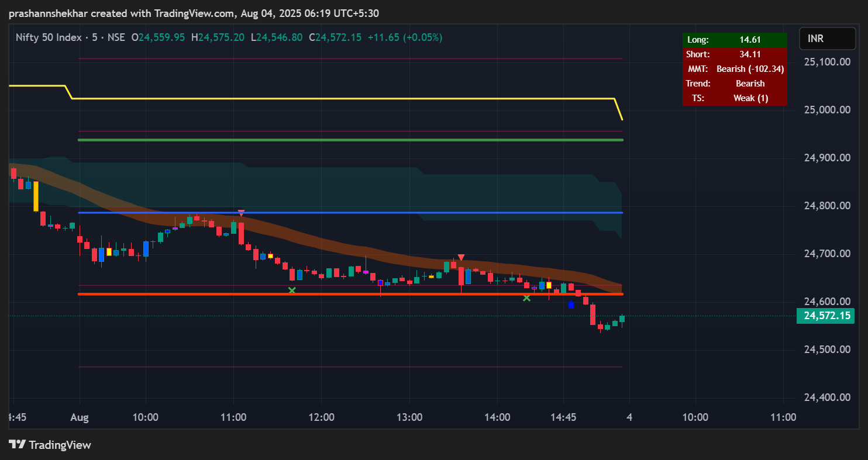This screenshot has width=868, height=460.
Task: Toggle the Long indicator row
Action: [x=734, y=39]
